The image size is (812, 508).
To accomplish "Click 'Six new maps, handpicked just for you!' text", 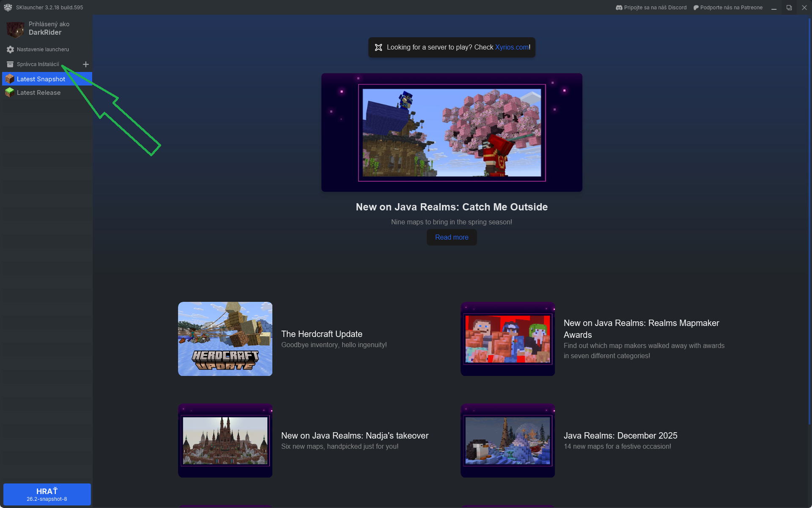I will pos(340,447).
